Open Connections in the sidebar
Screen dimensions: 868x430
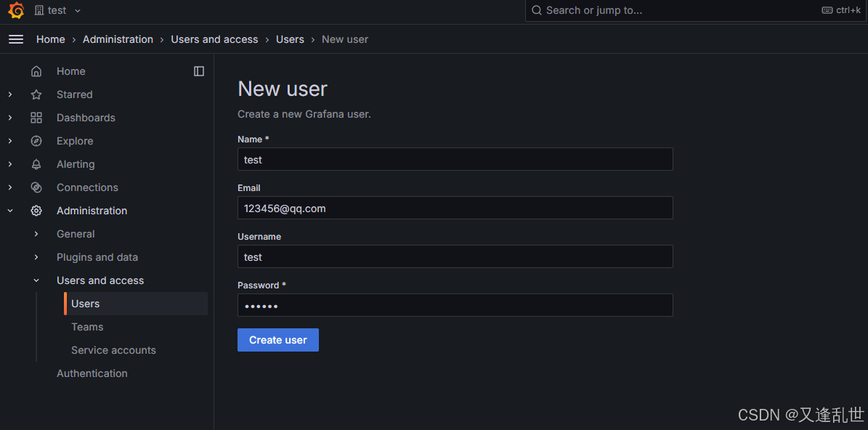[x=87, y=187]
